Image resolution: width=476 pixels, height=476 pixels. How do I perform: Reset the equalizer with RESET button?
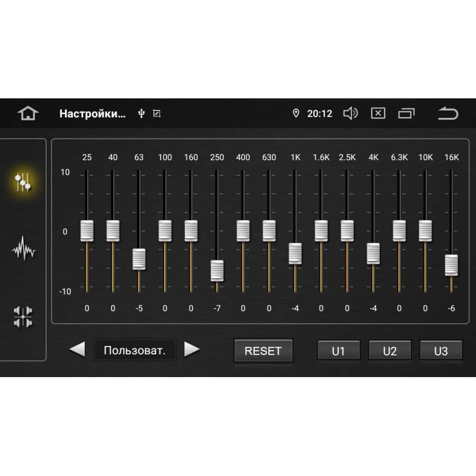[263, 351]
